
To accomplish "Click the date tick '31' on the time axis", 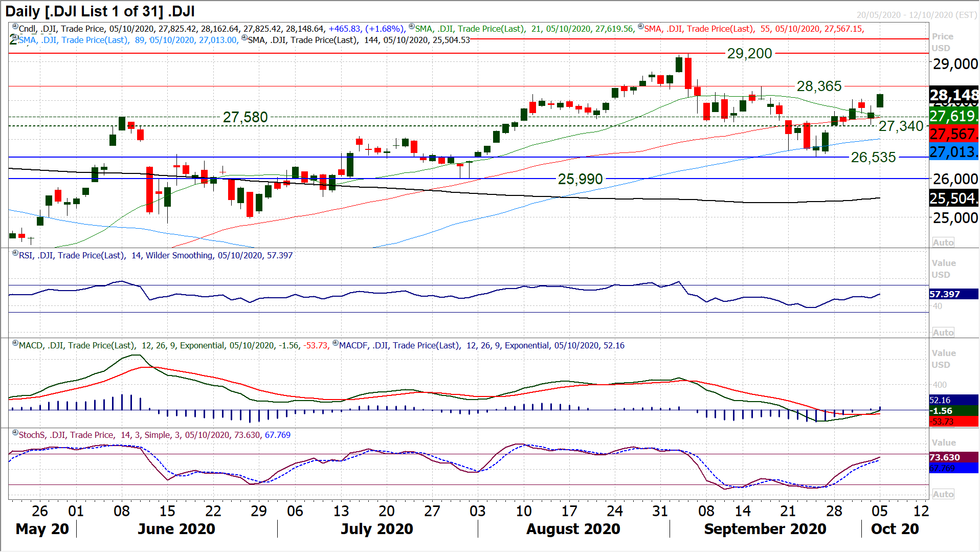I will (660, 511).
